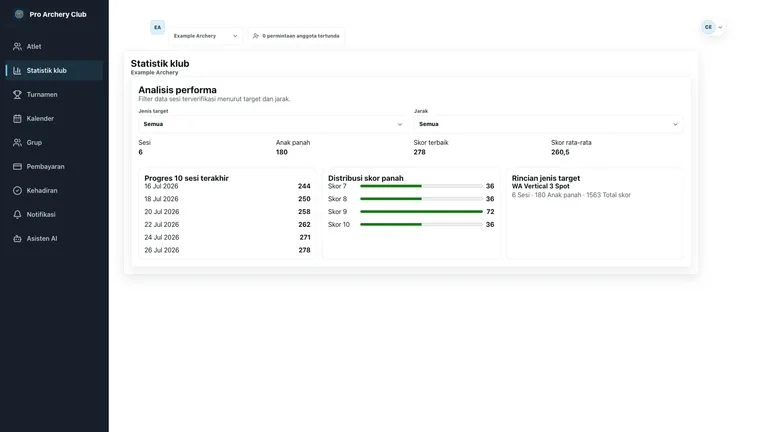Expand the user account chevron
The image size is (768, 432).
point(720,27)
